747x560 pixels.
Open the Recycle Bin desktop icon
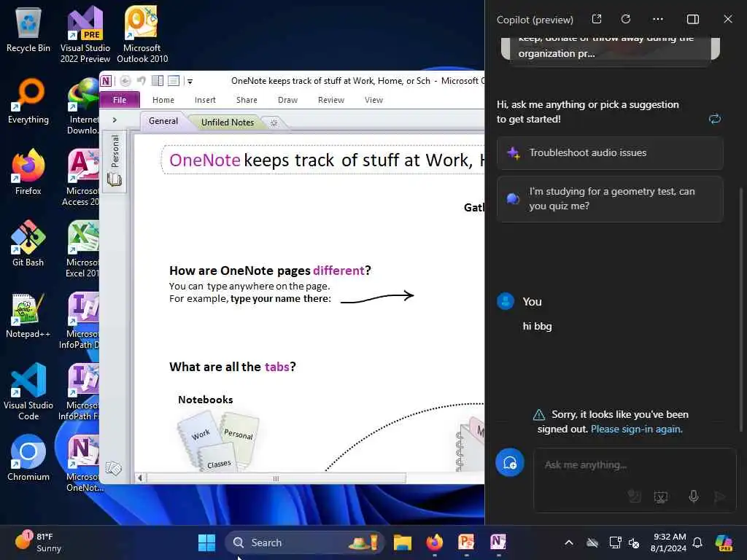[28, 29]
